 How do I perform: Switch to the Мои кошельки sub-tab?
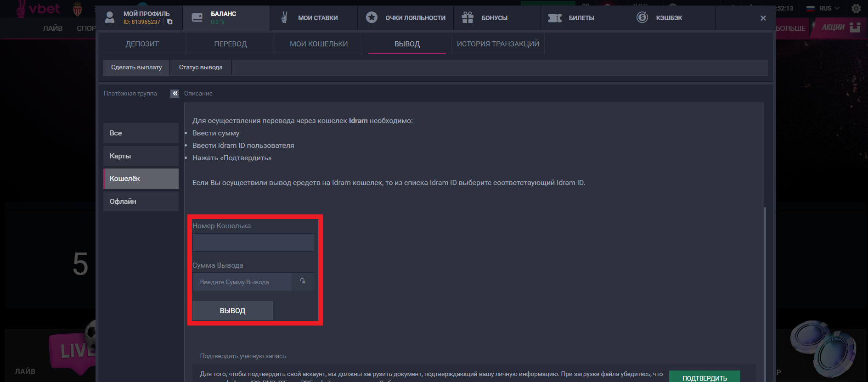319,44
